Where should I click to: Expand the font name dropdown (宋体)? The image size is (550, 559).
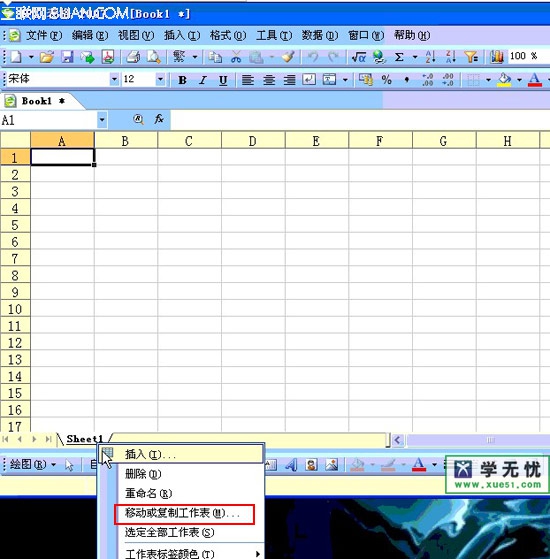point(114,79)
